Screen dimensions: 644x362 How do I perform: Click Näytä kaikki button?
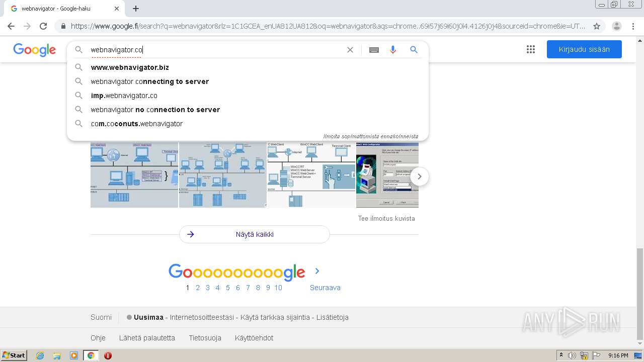click(255, 234)
